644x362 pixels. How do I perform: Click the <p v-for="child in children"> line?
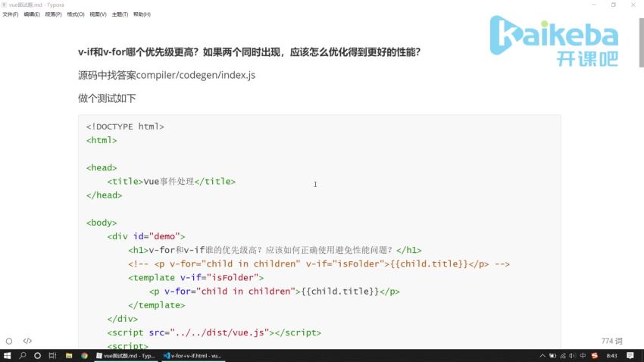274,292
